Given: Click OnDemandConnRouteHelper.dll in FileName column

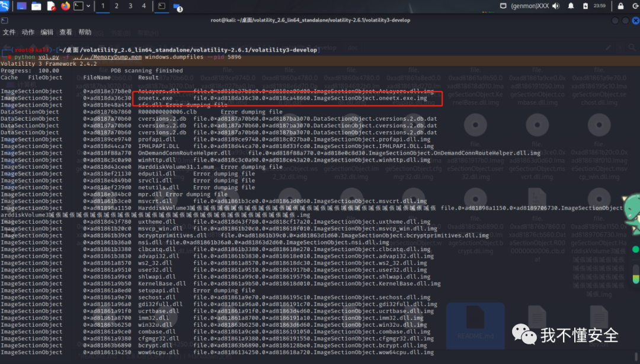Looking at the screenshot, I should [x=184, y=153].
